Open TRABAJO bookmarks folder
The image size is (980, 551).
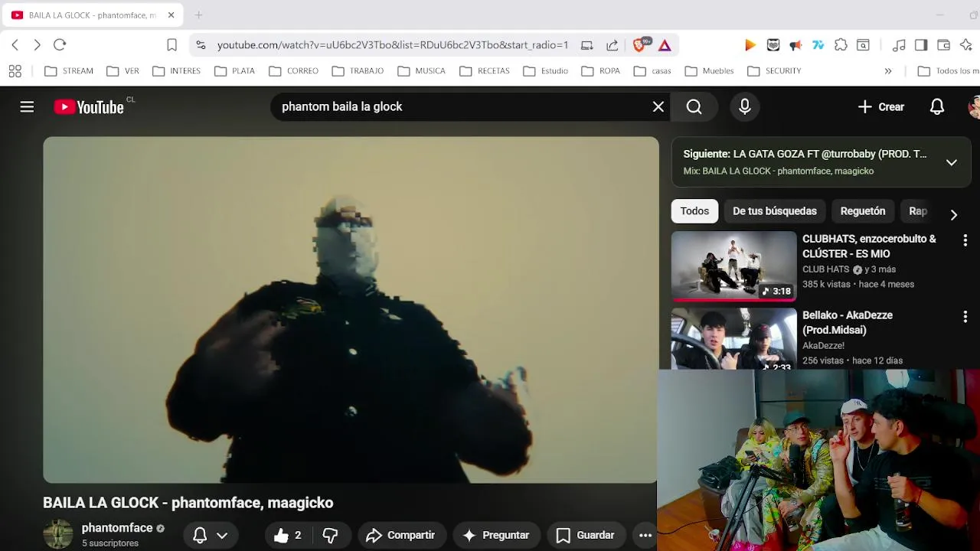[358, 71]
